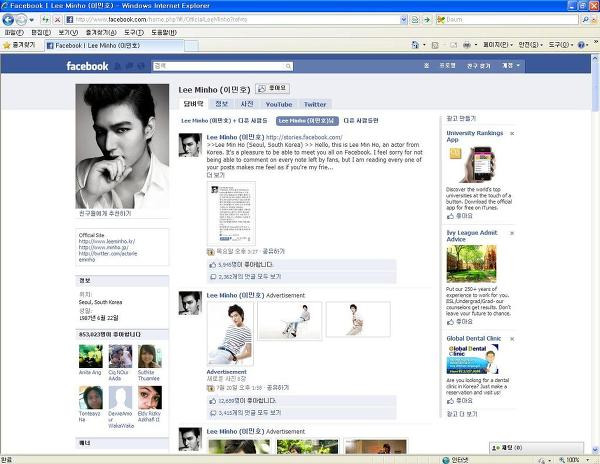Select the Lee Minho + others wall filter
Screen dimensions: 600x464
[x=224, y=120]
